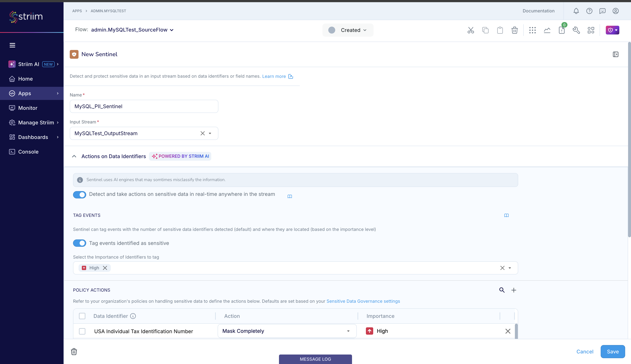Viewport: 631px width, 364px height.
Task: Open the user account profile icon
Action: pos(615,11)
